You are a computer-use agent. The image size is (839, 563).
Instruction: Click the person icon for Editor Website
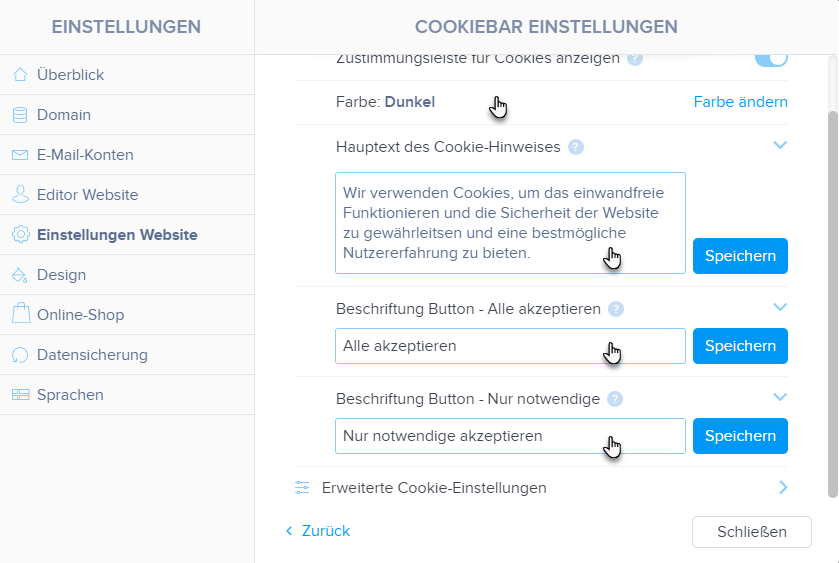(x=20, y=195)
